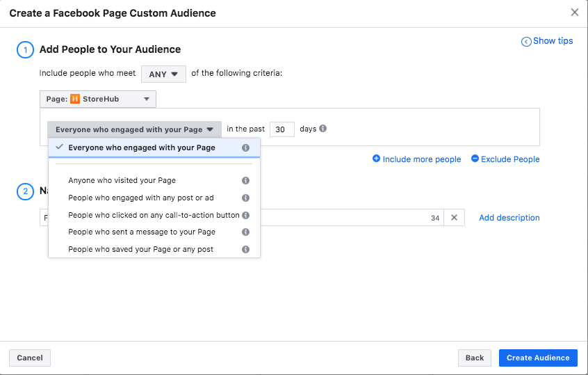Collapse the Everyone who engaged with your Page dropdown

tap(134, 129)
